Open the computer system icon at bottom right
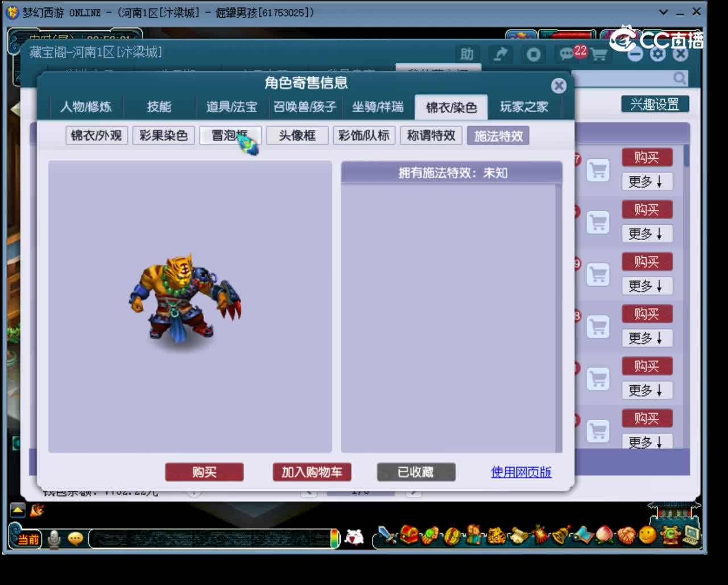 coord(691,535)
